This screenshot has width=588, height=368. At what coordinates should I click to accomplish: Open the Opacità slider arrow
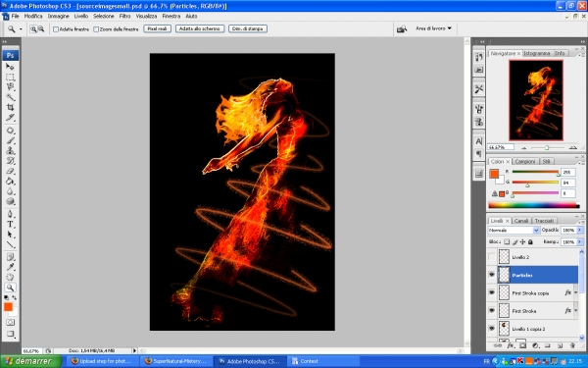(x=580, y=231)
